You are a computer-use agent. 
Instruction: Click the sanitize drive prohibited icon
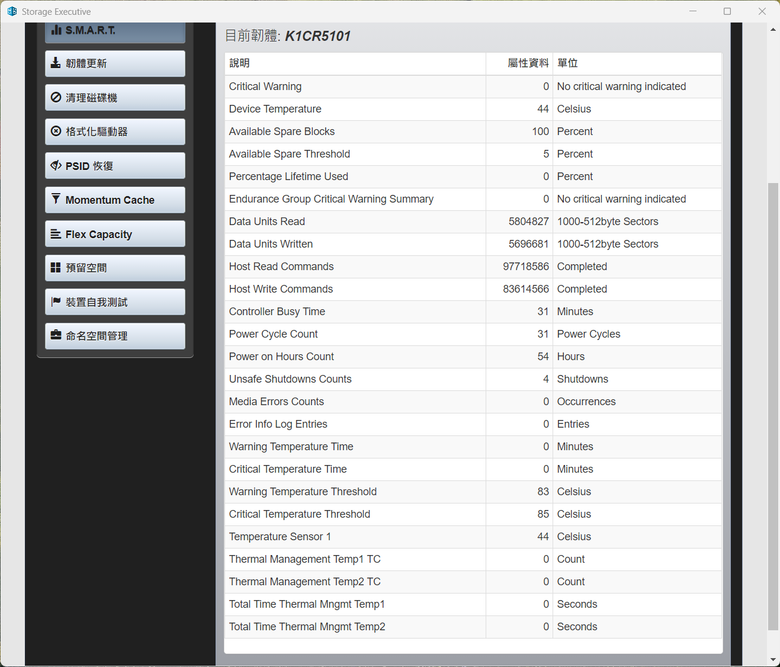pyautogui.click(x=56, y=97)
